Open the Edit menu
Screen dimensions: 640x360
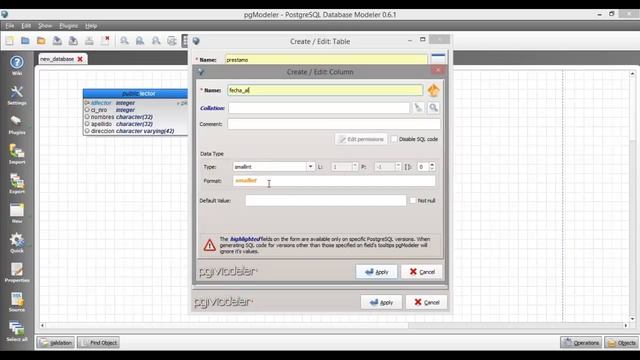(26, 26)
